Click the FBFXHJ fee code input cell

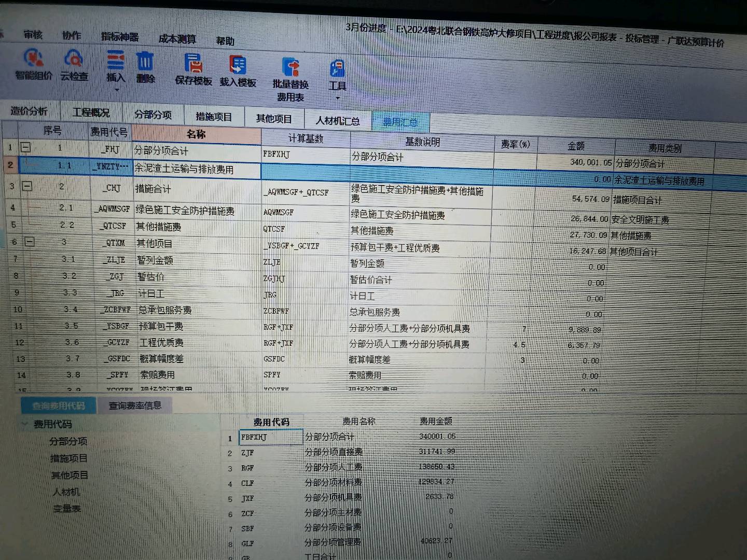click(271, 437)
